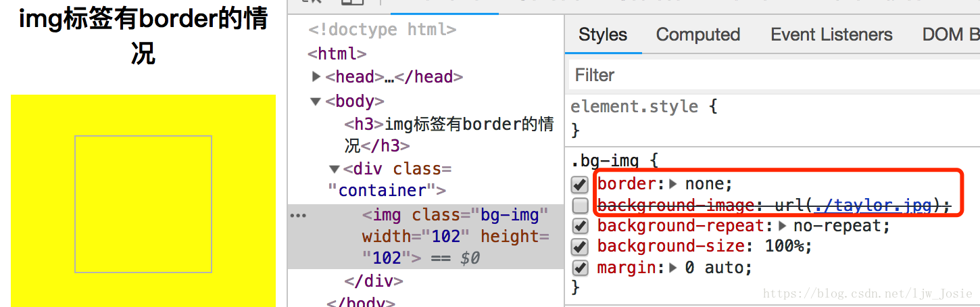Expand the border shorthand triangle
The height and width of the screenshot is (307, 980).
673,184
